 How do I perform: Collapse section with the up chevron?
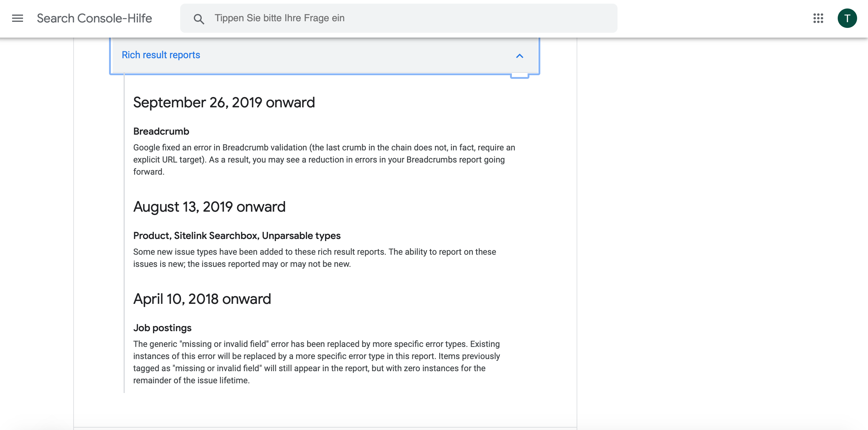click(519, 56)
